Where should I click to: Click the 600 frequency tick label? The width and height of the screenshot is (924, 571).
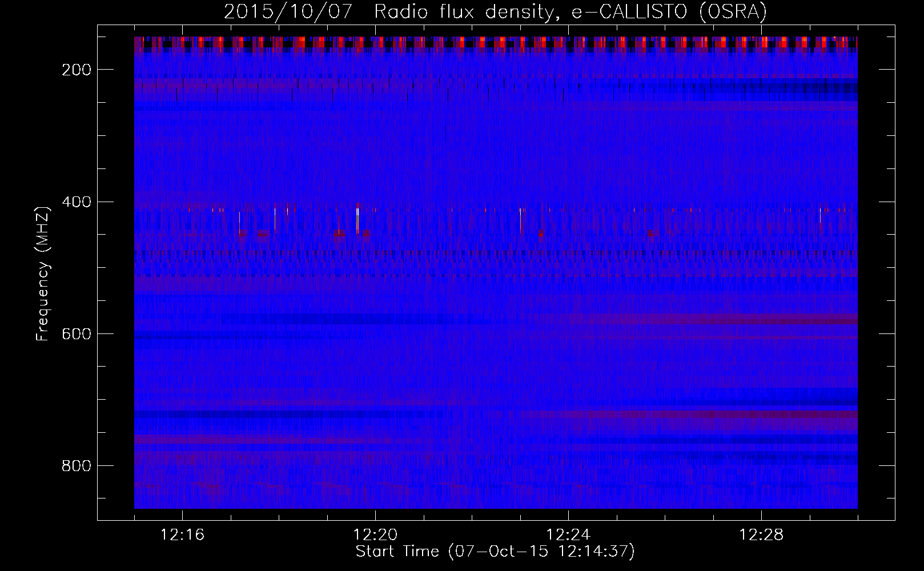pos(75,334)
